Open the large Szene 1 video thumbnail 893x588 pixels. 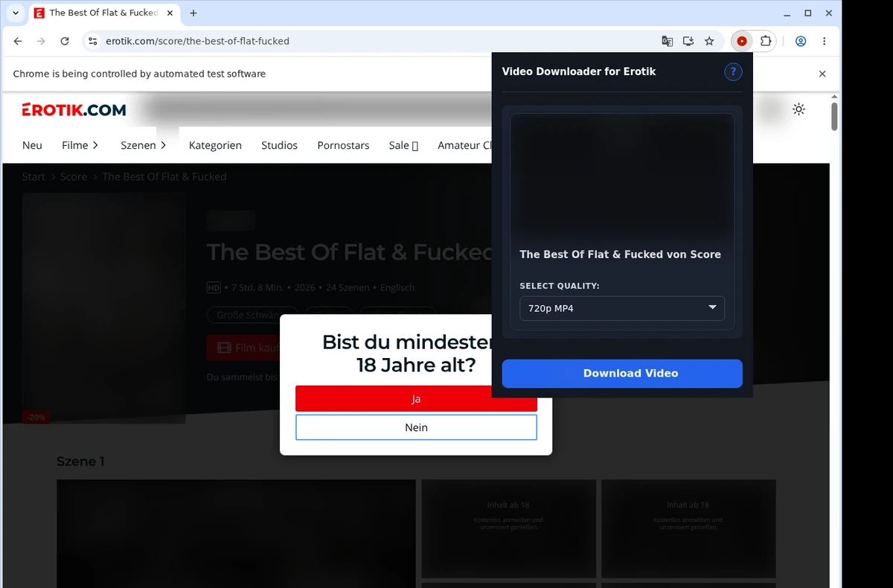pos(236,533)
